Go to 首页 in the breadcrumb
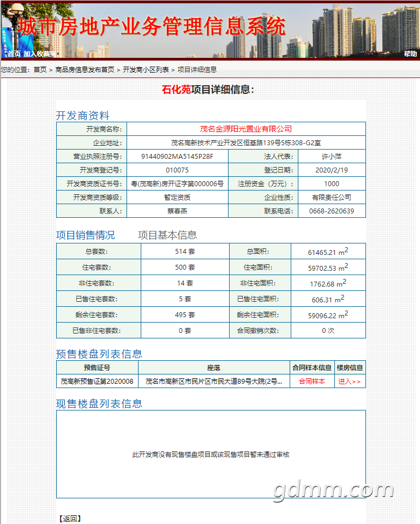The height and width of the screenshot is (524, 420). click(x=40, y=69)
